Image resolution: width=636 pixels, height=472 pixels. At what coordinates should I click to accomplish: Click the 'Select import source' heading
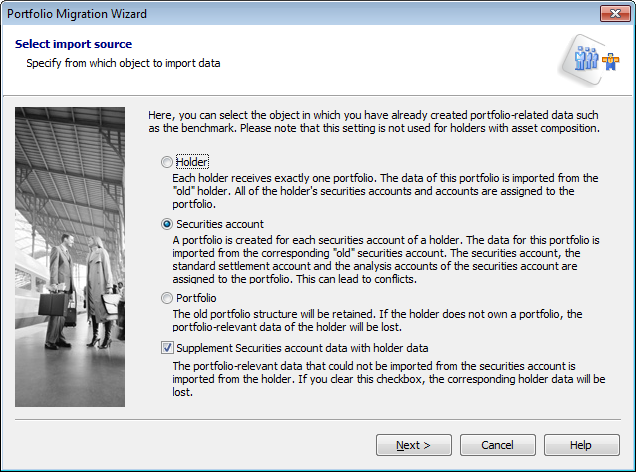click(x=73, y=44)
